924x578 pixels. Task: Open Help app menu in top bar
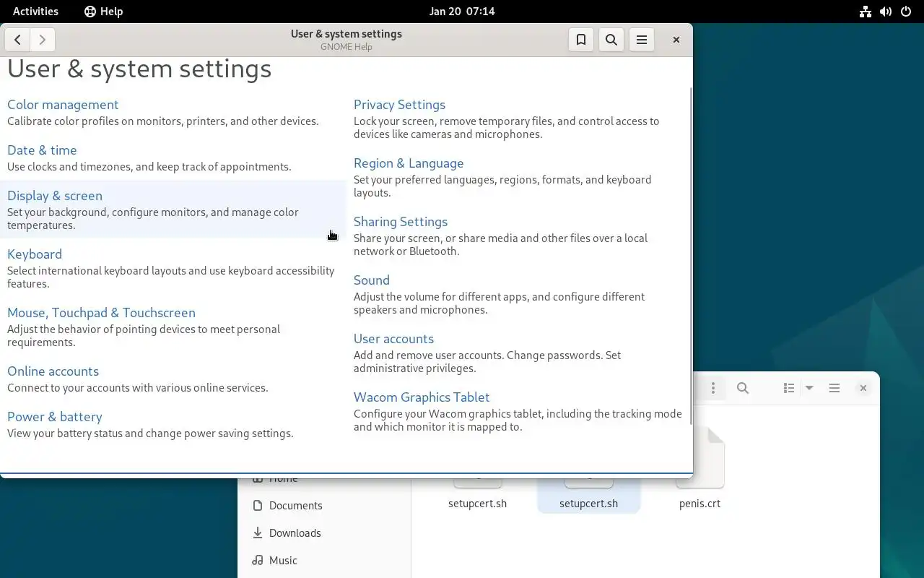click(103, 11)
